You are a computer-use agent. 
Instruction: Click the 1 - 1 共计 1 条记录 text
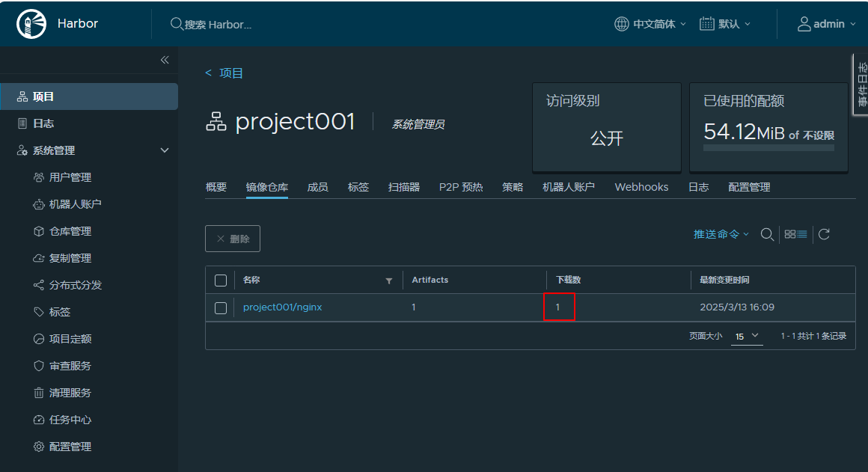(x=813, y=336)
